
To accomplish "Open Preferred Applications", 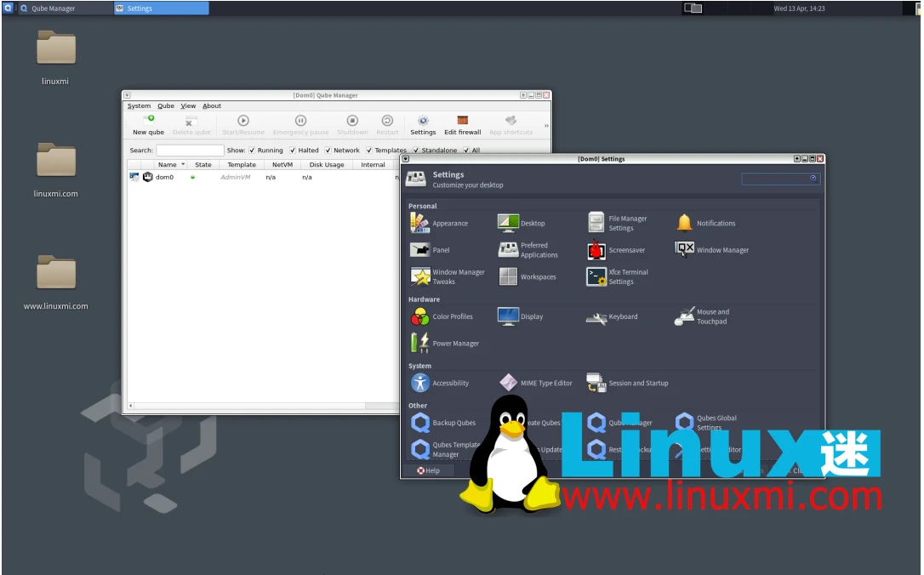I will pyautogui.click(x=528, y=250).
